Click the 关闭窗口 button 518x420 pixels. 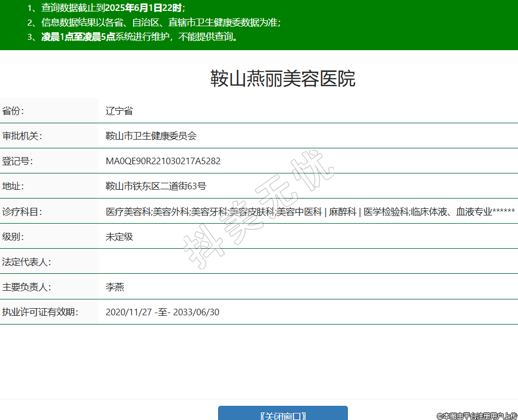[282, 415]
